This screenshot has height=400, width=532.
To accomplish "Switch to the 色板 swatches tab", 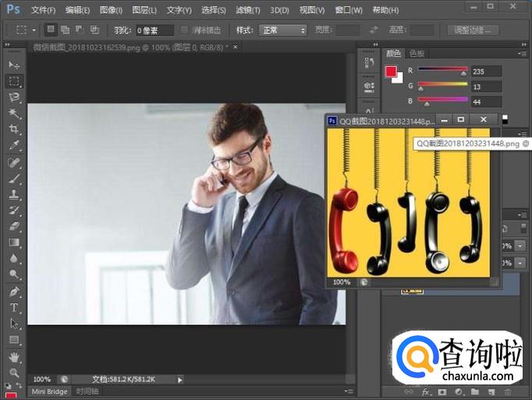I will (x=417, y=54).
